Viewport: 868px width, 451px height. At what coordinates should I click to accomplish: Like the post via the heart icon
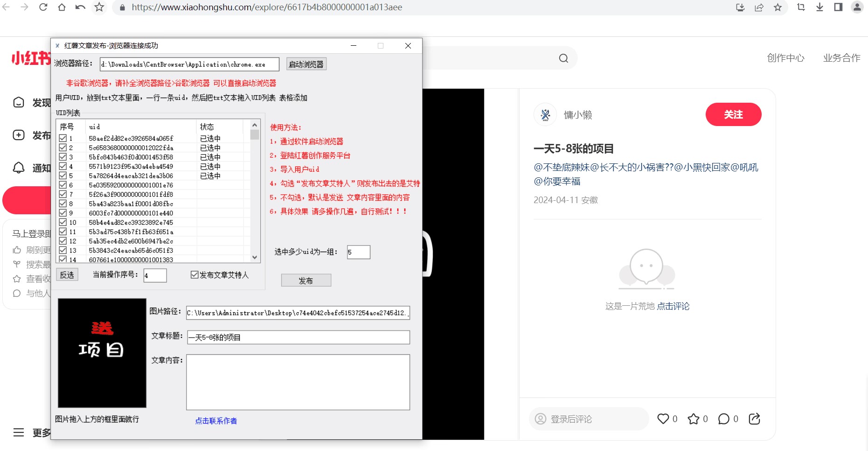[x=663, y=419]
